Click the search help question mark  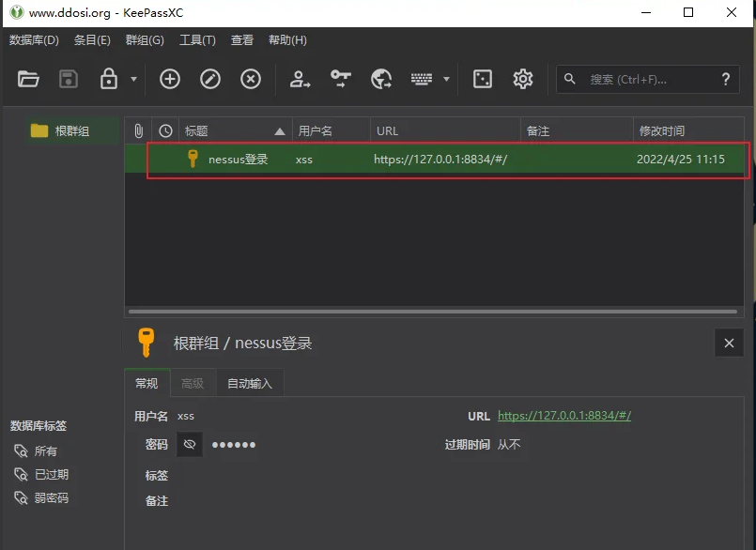(726, 79)
